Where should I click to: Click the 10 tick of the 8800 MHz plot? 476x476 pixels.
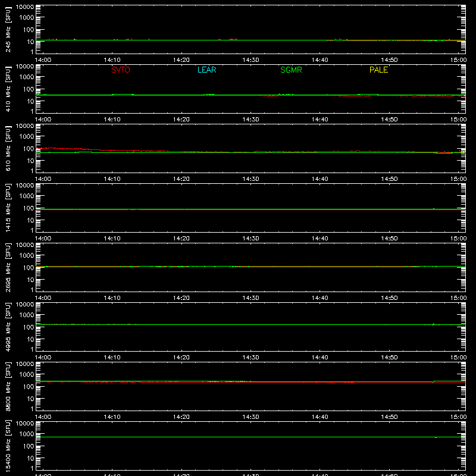30,399
